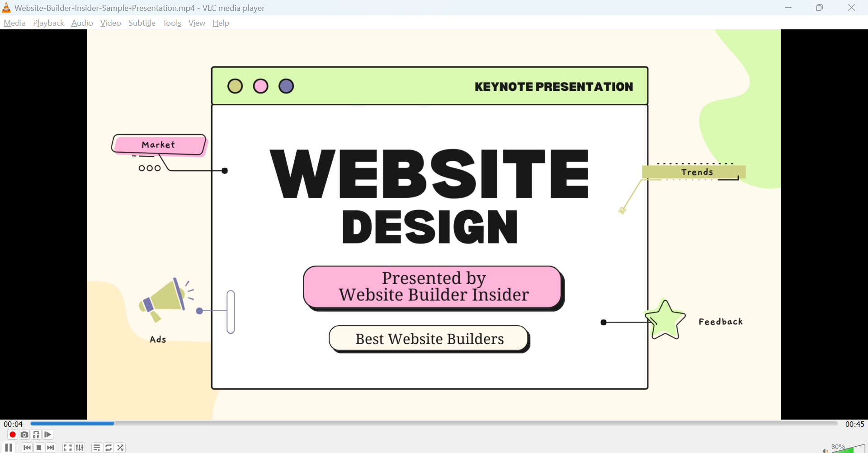Click the pink Presented by banner
Image resolution: width=868 pixels, height=453 pixels.
point(434,288)
